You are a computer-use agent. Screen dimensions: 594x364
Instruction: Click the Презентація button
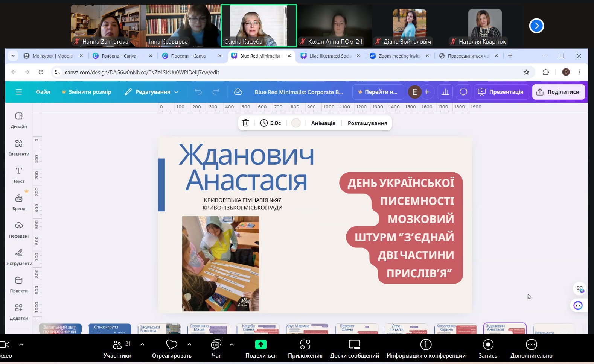pyautogui.click(x=501, y=92)
